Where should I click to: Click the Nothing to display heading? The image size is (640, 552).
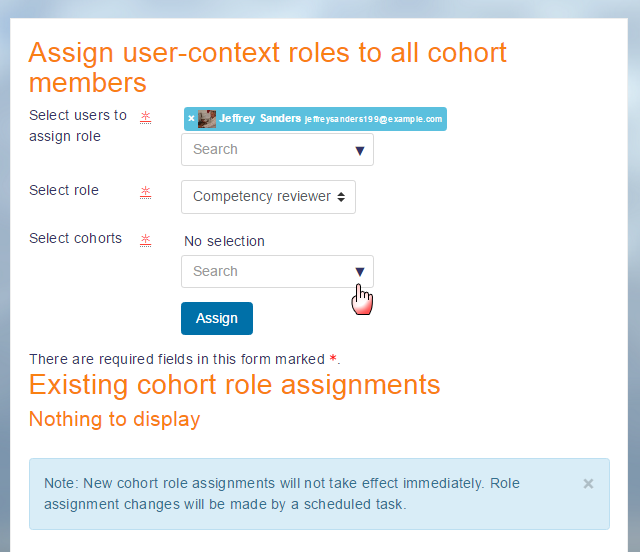click(114, 419)
